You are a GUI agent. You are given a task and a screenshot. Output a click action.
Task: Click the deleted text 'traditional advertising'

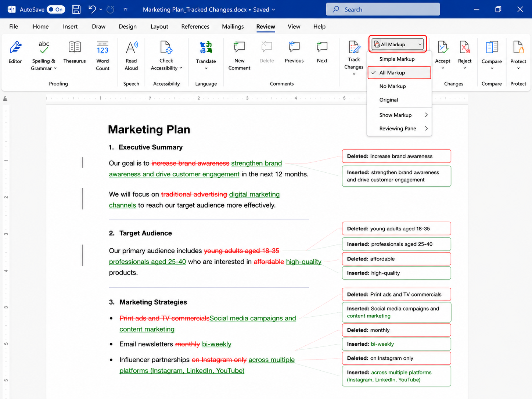pos(194,194)
